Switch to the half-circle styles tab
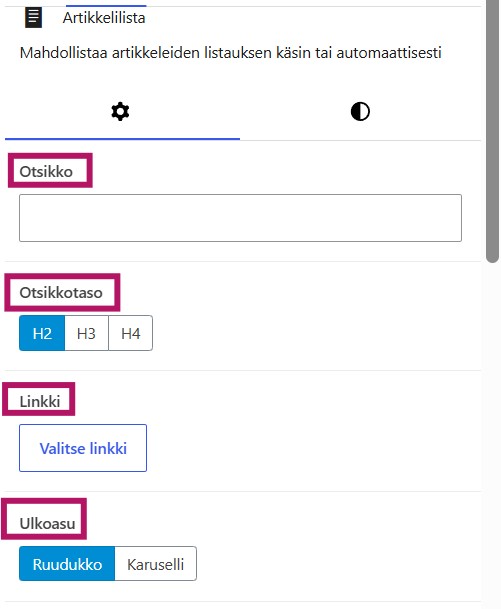Screen dimensions: 501x609 360,112
